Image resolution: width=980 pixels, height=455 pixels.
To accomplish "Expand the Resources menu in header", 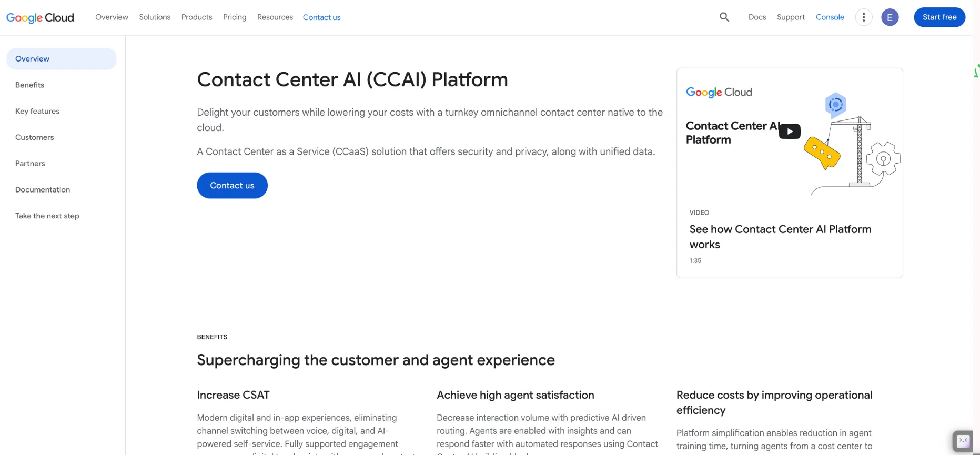I will [x=275, y=17].
